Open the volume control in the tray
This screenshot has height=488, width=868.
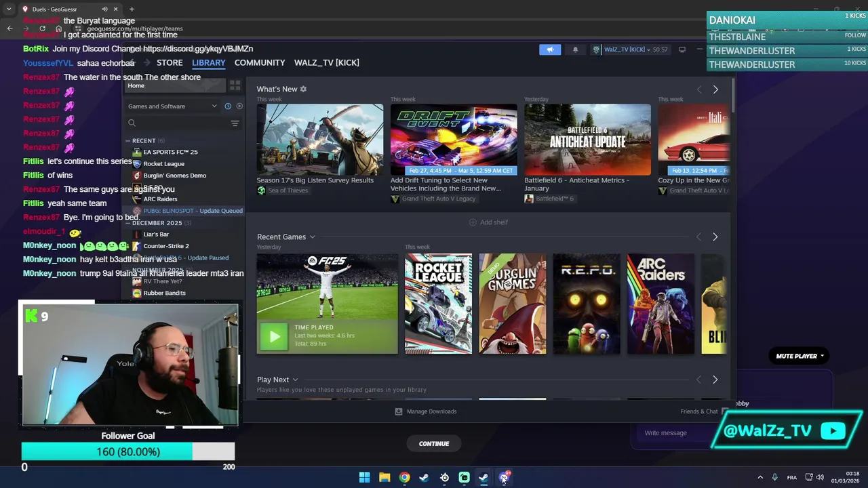pos(820,477)
